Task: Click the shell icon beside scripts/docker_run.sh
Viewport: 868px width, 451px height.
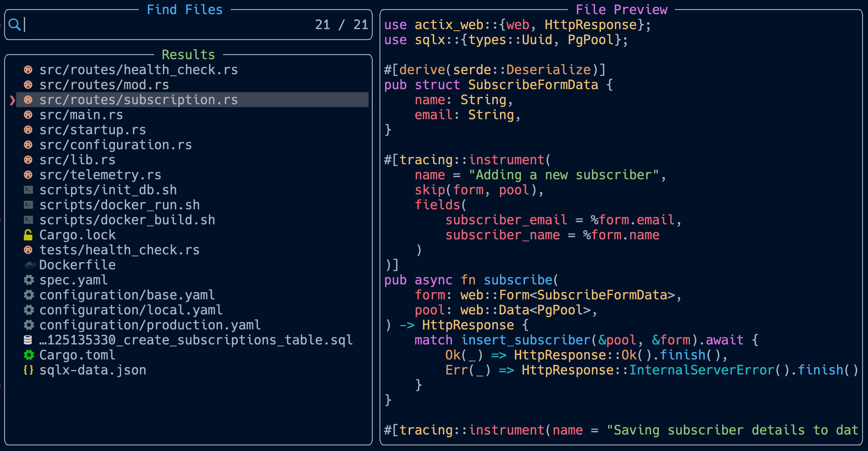Action: point(28,205)
